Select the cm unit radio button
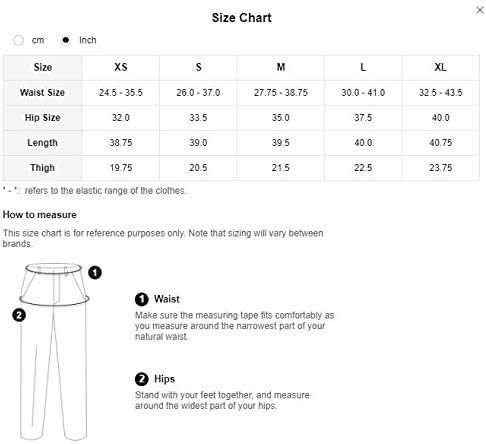This screenshot has width=486, height=444. pyautogui.click(x=18, y=40)
